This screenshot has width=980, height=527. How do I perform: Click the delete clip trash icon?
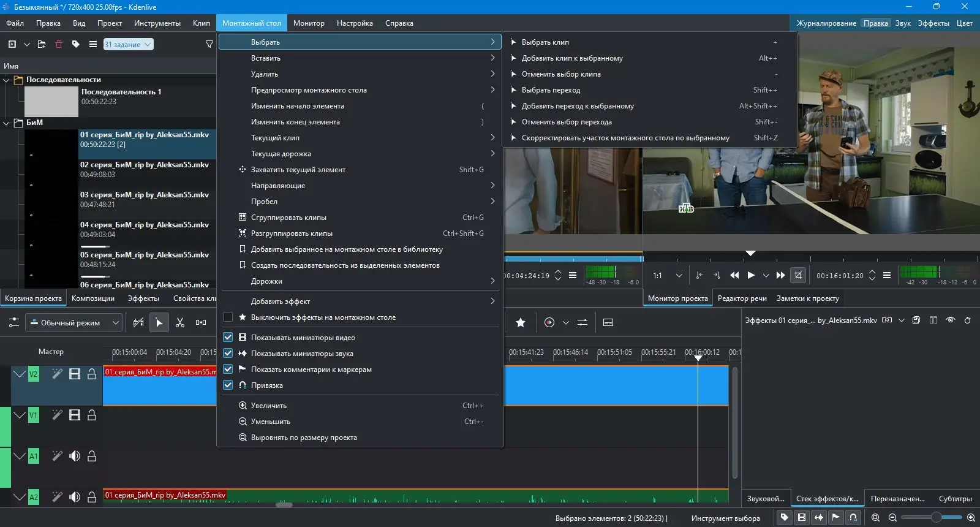pos(59,44)
